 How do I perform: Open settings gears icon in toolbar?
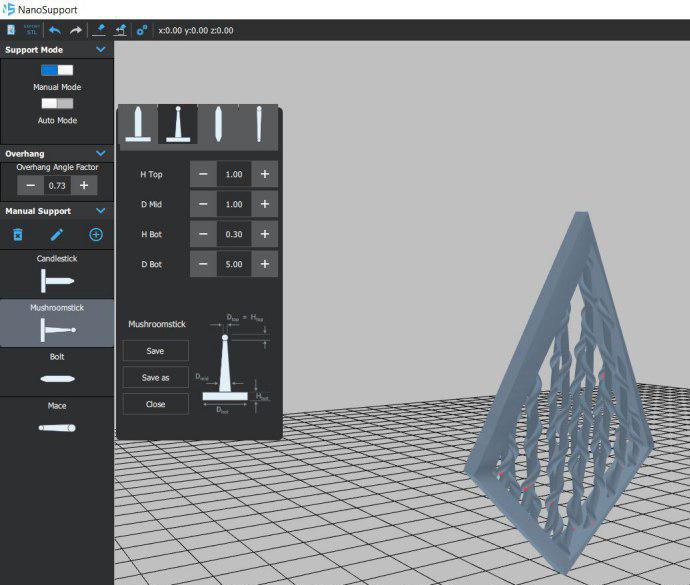pyautogui.click(x=142, y=30)
